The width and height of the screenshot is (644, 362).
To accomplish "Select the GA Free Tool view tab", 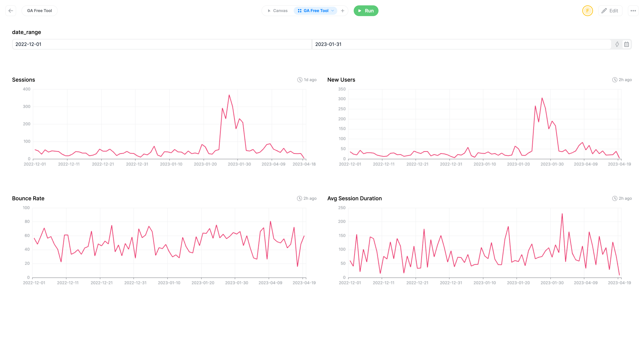I will coord(315,11).
